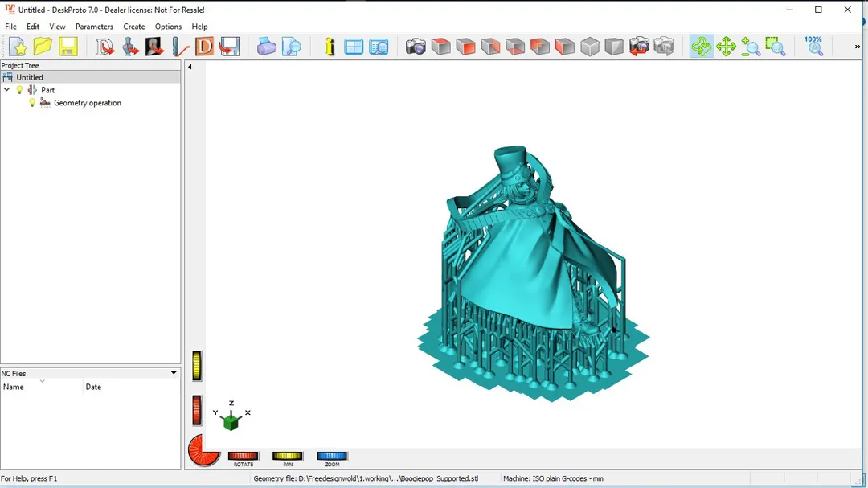Sort NC files by Date column
The image size is (868, 488).
[x=132, y=387]
